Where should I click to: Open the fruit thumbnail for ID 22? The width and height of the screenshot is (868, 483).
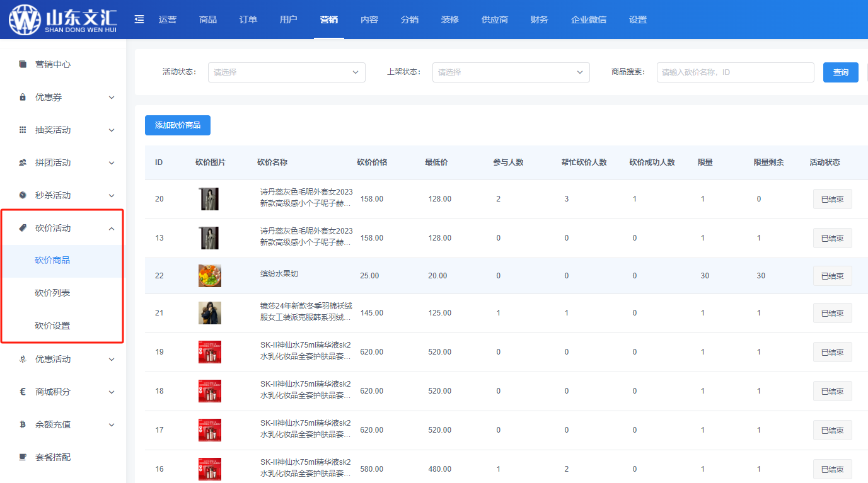tap(209, 276)
